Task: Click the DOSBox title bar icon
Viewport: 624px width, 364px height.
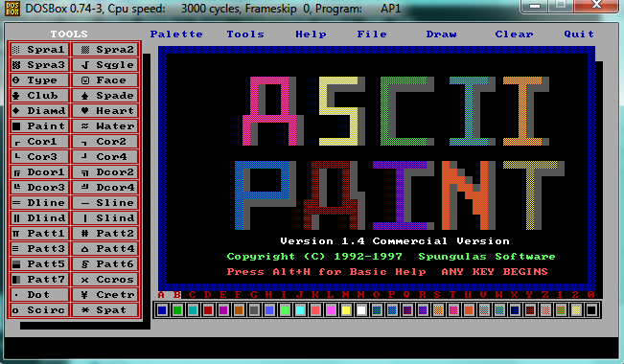Action: [x=12, y=8]
